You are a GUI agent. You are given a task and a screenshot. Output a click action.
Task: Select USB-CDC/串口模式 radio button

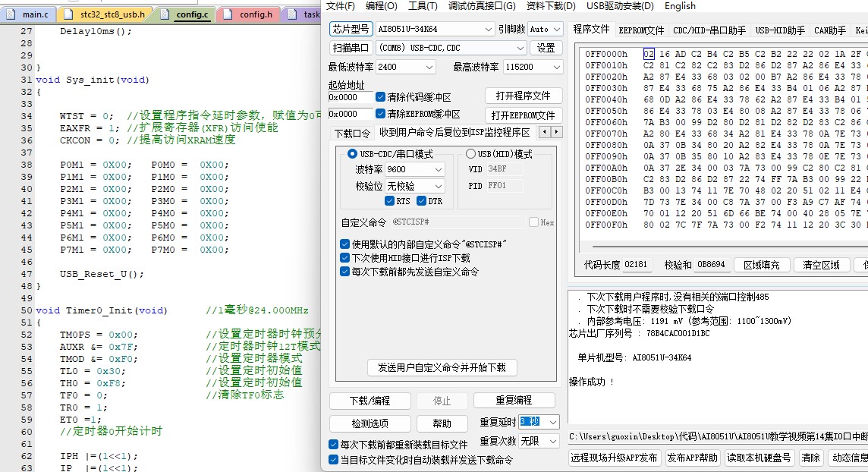(352, 154)
